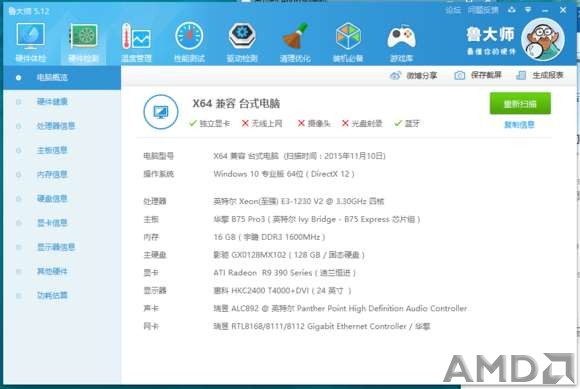Click the B75 Pro3 motherboard value
The height and width of the screenshot is (389, 580).
pyautogui.click(x=317, y=220)
